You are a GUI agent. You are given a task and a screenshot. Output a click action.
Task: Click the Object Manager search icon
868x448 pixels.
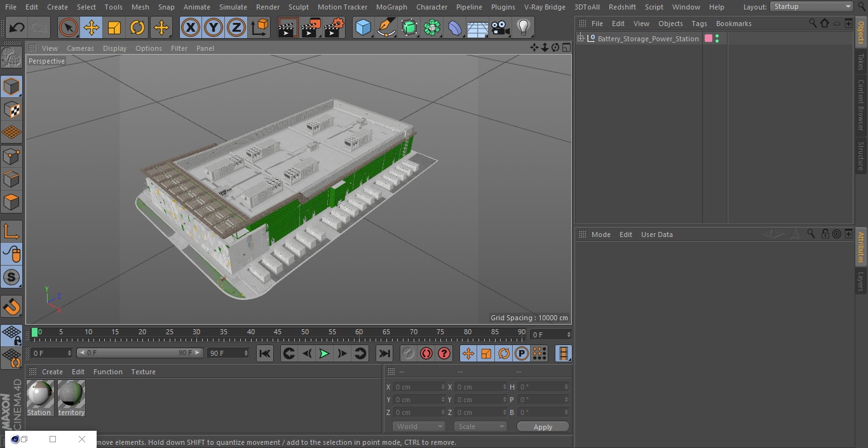pos(813,23)
